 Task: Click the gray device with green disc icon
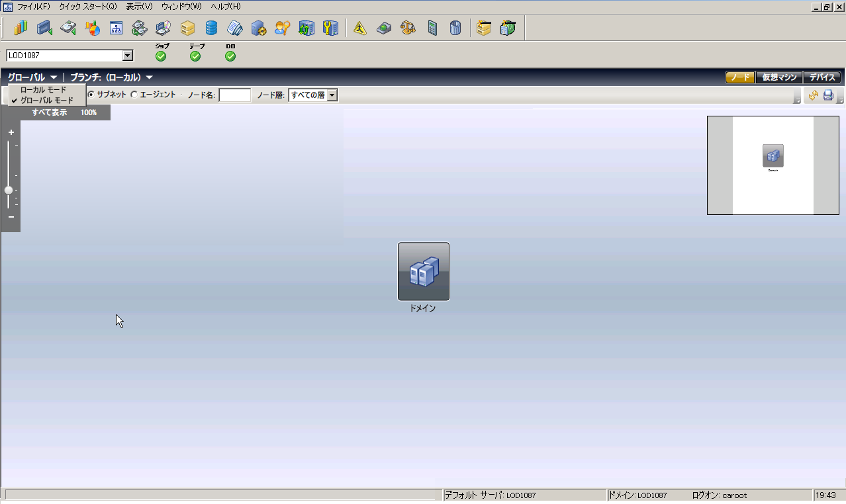click(x=384, y=28)
